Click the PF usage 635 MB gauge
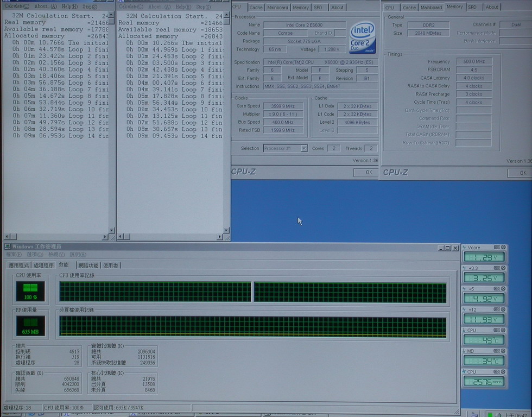Image resolution: width=532 pixels, height=417 pixels. pos(30,326)
